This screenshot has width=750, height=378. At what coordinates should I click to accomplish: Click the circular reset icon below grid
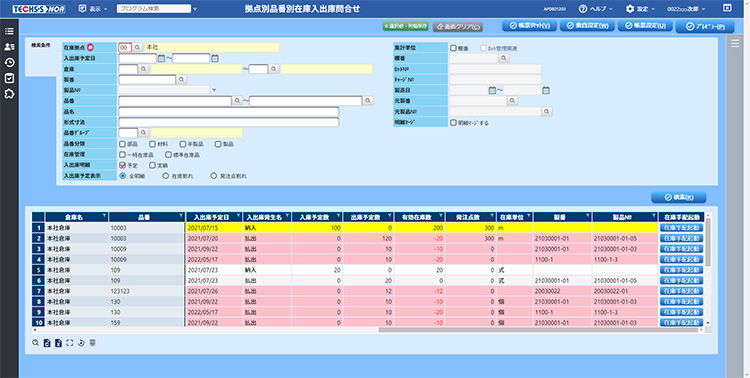81,343
